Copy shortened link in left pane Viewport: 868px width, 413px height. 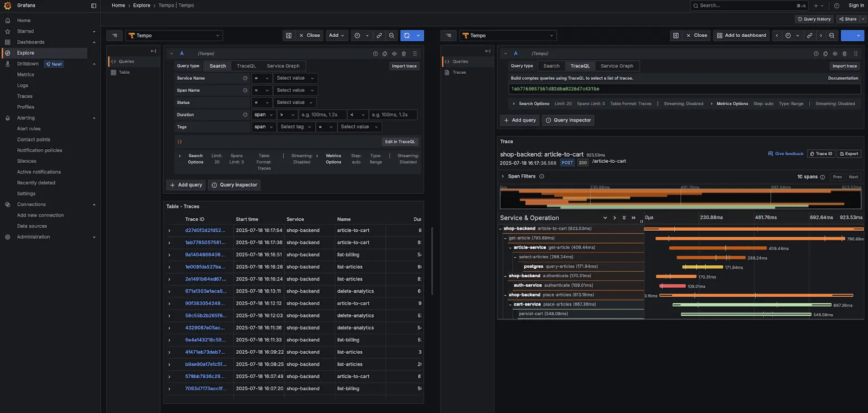tap(379, 36)
